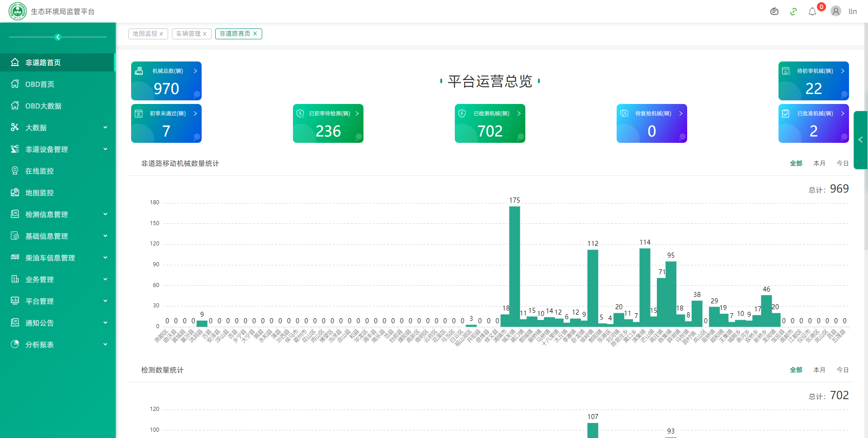Open the 已批准机械 card arrow

(843, 113)
